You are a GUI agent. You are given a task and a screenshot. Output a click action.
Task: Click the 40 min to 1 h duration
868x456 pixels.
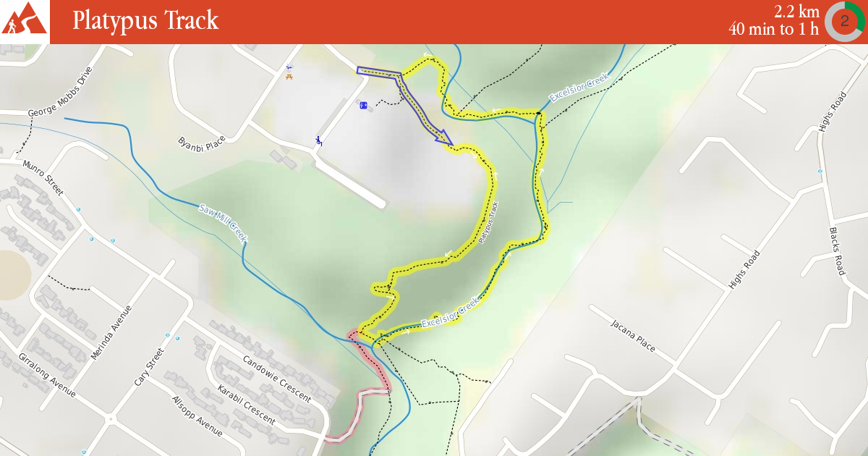[774, 30]
